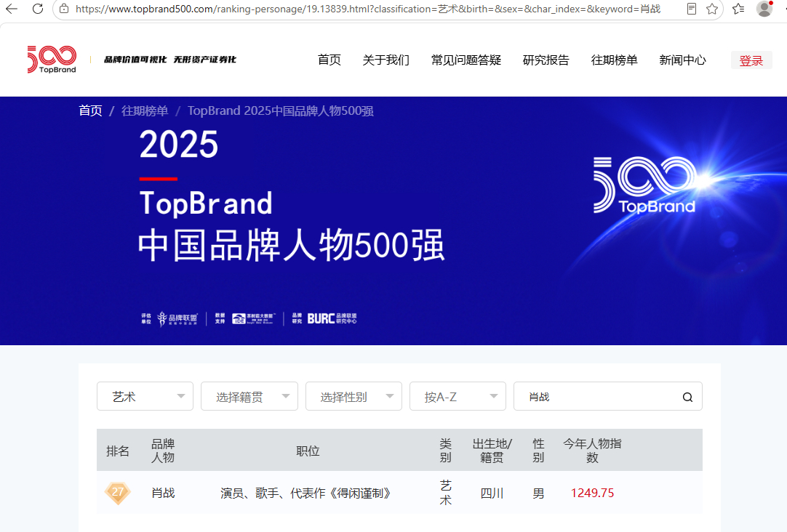Screen dimensions: 787x532
Task: Go to 新闻中心 in navigation
Action: [682, 60]
